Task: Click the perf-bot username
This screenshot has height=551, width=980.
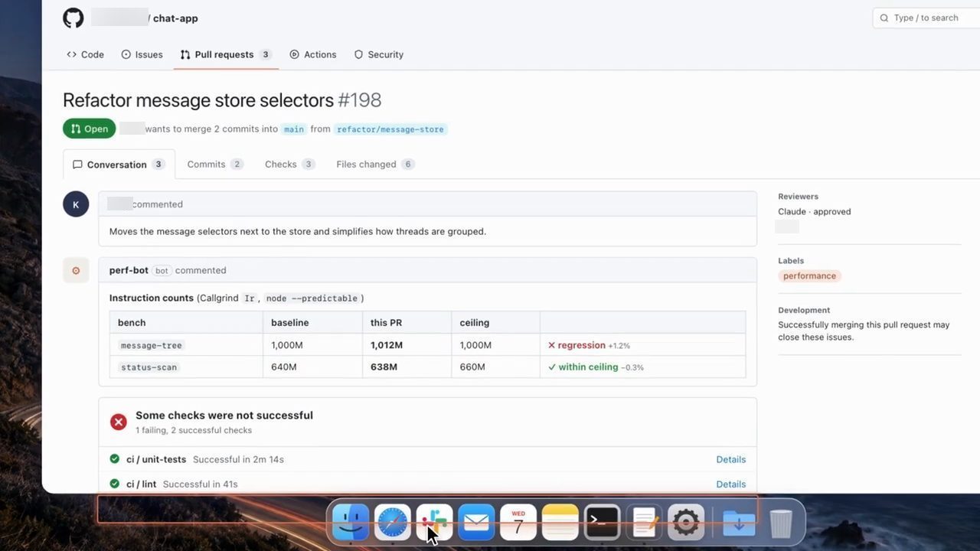Action: tap(129, 270)
